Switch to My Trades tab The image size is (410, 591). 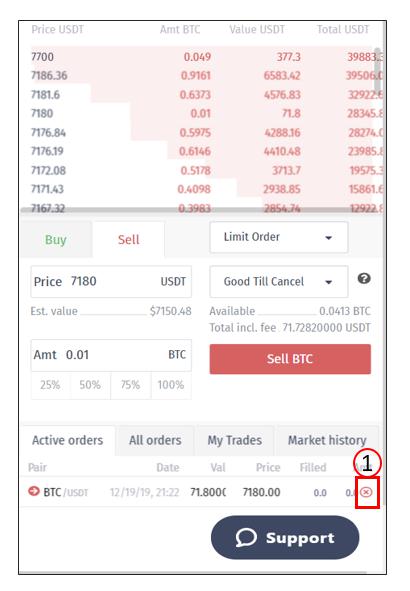point(235,440)
